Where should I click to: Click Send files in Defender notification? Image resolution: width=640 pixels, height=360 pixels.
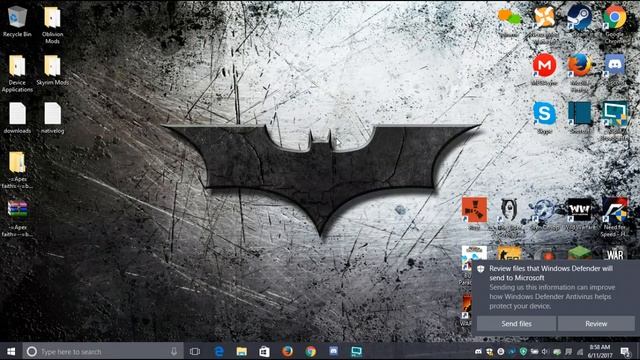(x=516, y=324)
